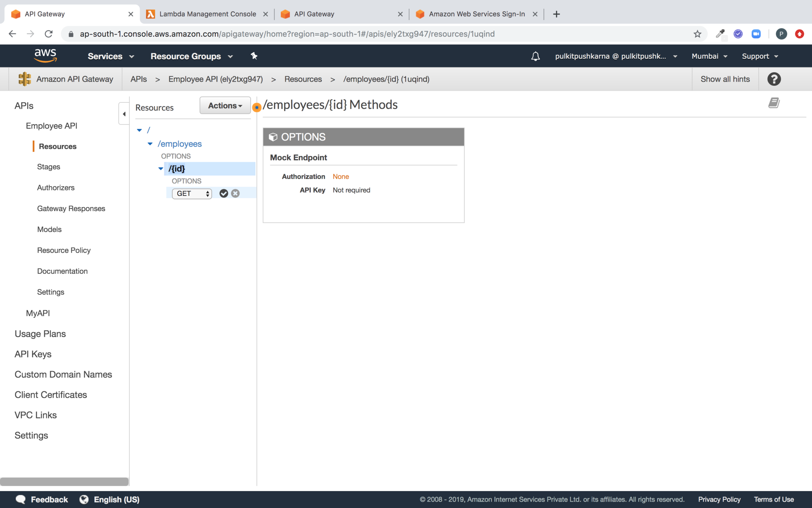
Task: Confirm the GET method with checkmark icon
Action: click(224, 193)
